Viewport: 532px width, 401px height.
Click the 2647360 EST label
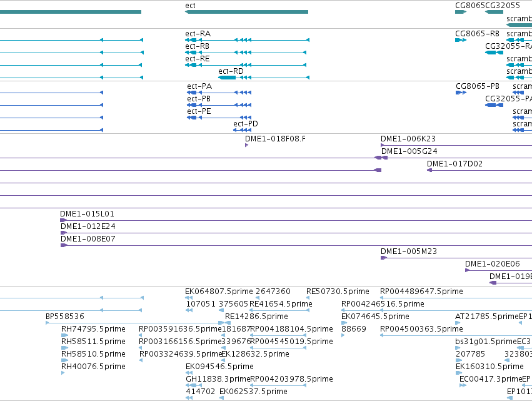273,292
